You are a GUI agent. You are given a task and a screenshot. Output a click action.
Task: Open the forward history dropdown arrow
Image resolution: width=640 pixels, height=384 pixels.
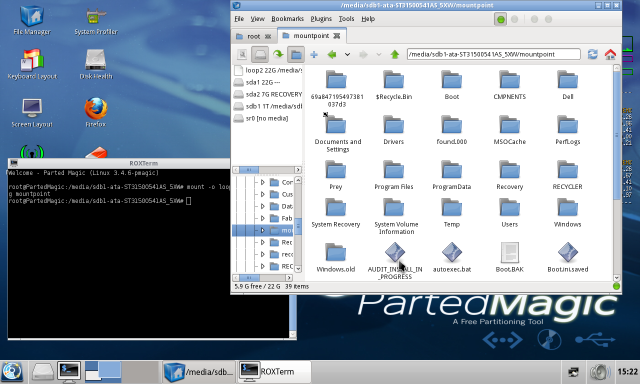(x=378, y=54)
